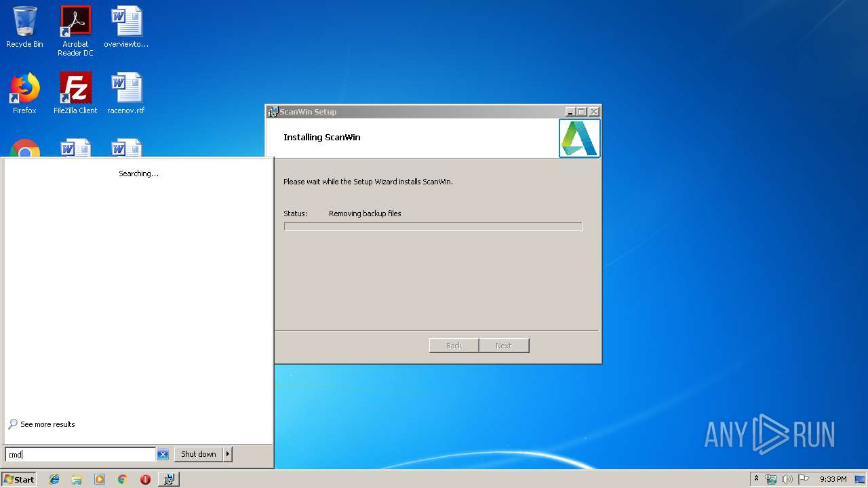Click the magnifier icon beside See more results
The height and width of the screenshot is (488, 868).
click(x=13, y=424)
